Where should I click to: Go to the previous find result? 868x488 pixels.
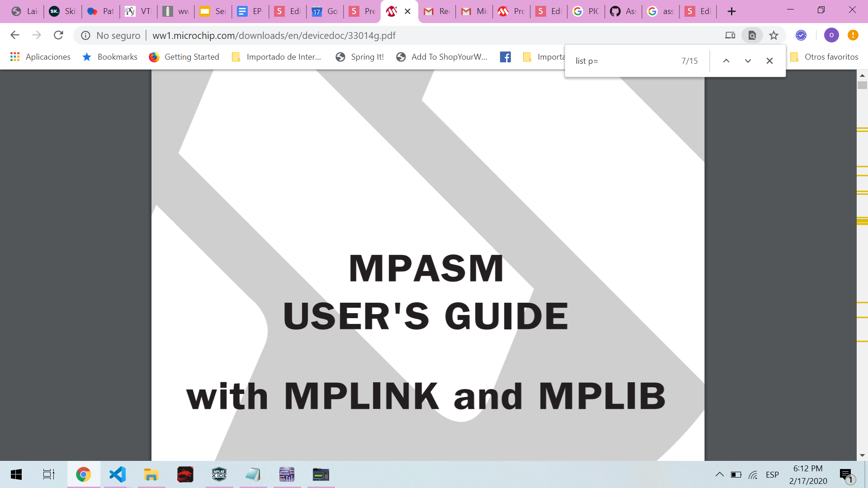click(x=726, y=61)
